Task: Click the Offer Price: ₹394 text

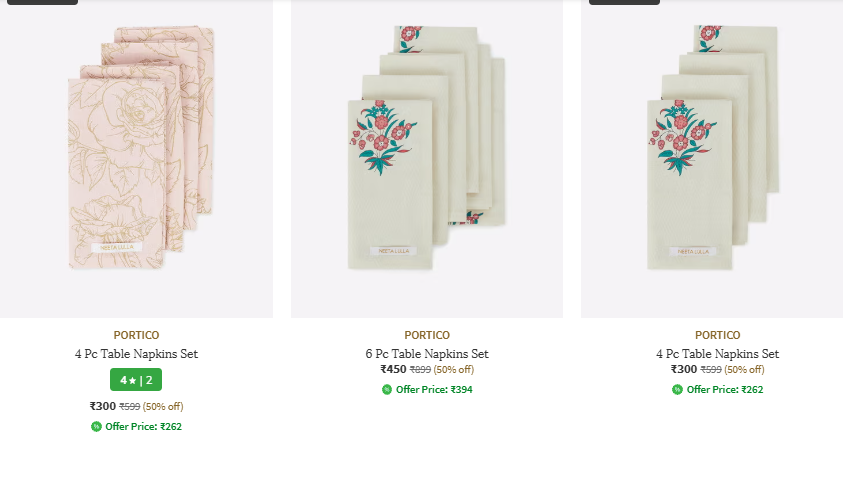Action: pos(434,390)
